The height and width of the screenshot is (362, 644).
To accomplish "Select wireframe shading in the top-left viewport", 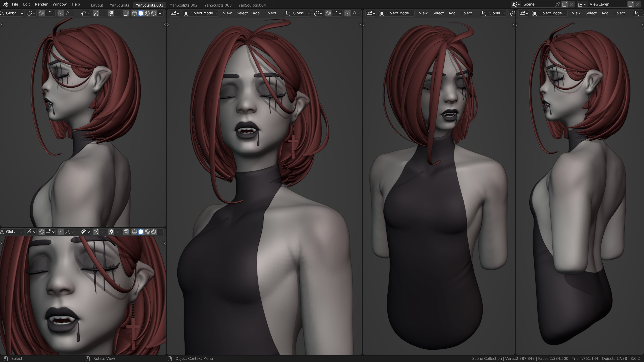I will point(134,13).
